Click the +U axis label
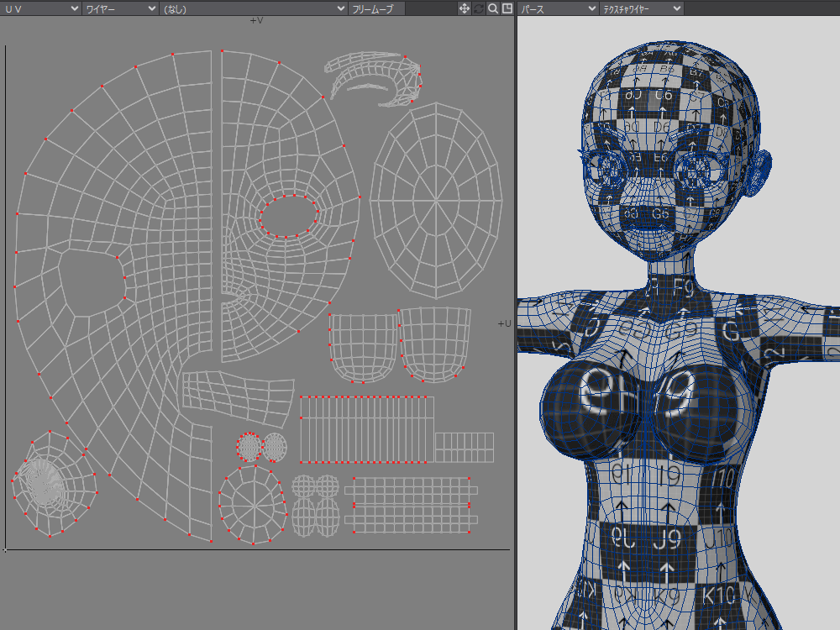The image size is (840, 630). coord(504,323)
